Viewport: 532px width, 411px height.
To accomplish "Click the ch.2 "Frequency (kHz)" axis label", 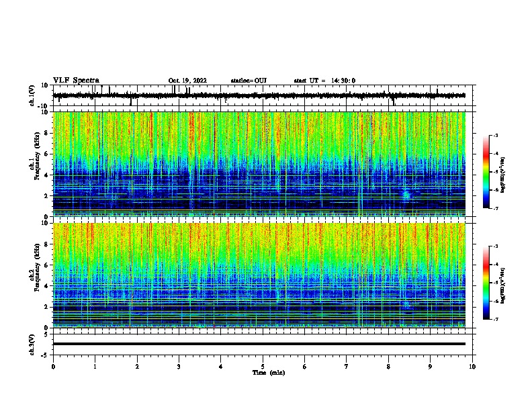I will pyautogui.click(x=37, y=267).
